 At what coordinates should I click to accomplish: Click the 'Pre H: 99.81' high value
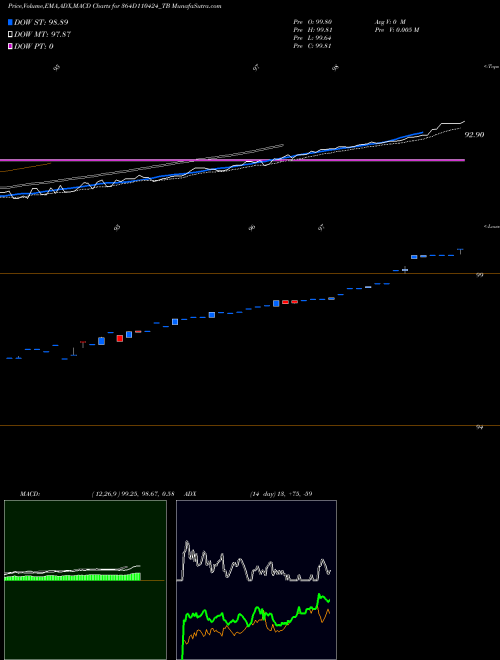tap(313, 30)
